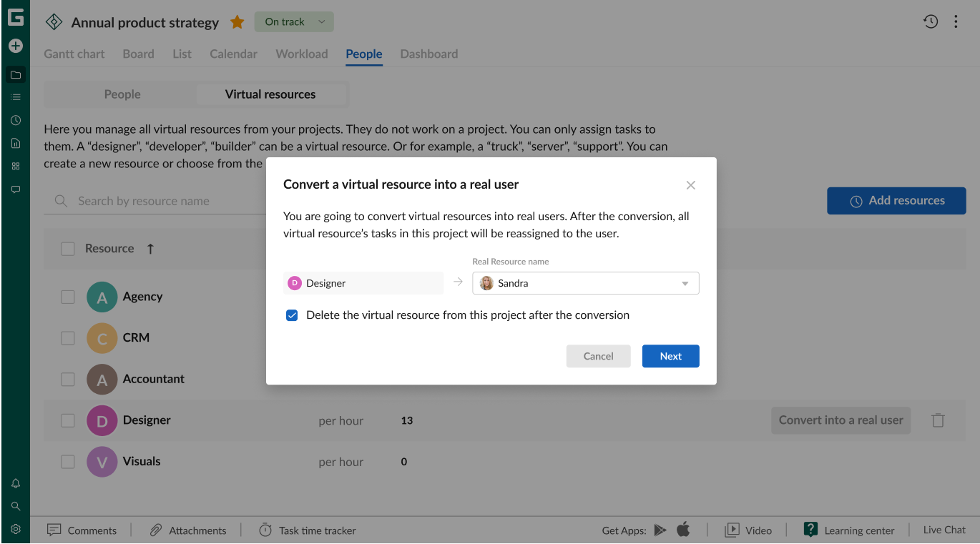Open notifications via the bell icon
Image resolution: width=980 pixels, height=544 pixels.
click(15, 483)
